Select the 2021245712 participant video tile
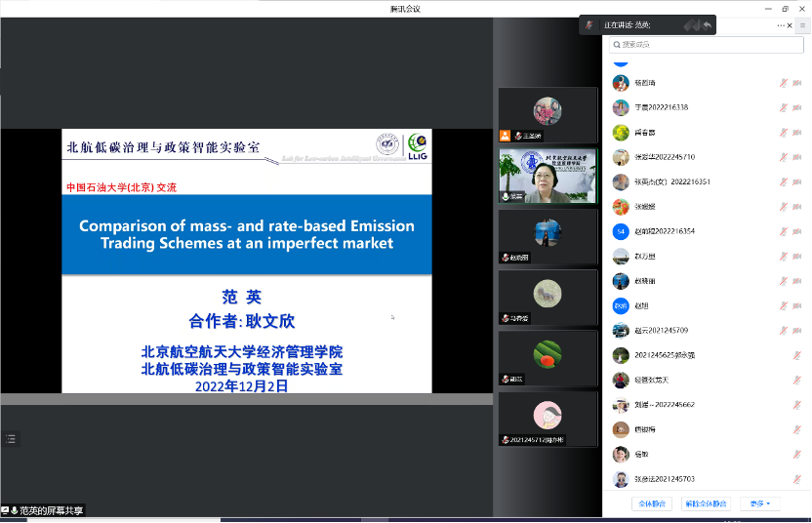Screen dimensions: 812x523 tap(548, 419)
